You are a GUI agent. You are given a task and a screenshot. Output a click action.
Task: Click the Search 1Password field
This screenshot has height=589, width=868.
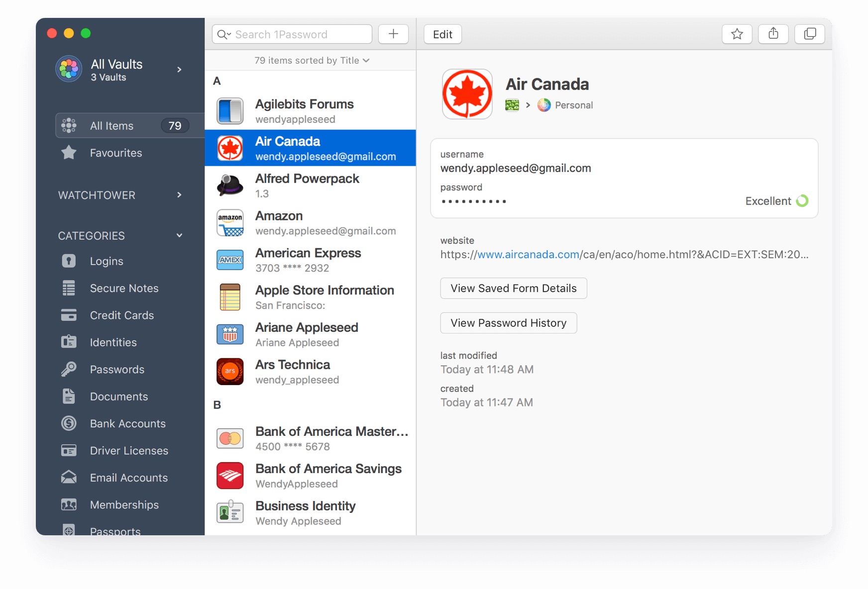click(299, 34)
